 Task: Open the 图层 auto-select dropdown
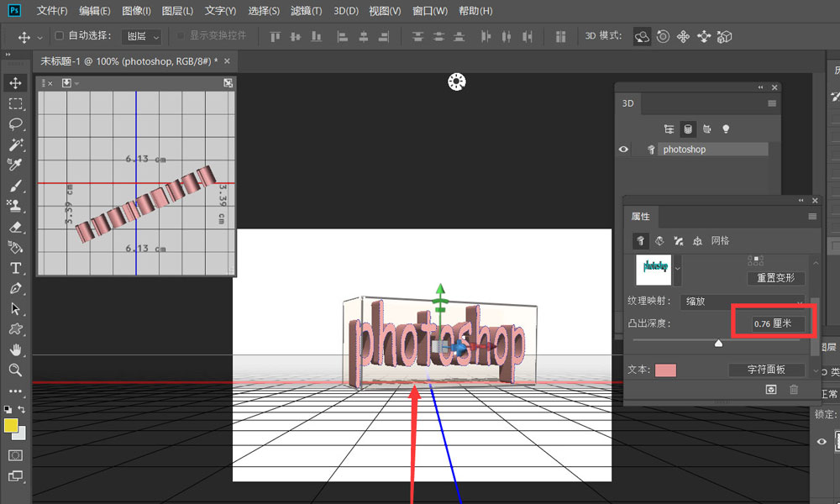[141, 37]
